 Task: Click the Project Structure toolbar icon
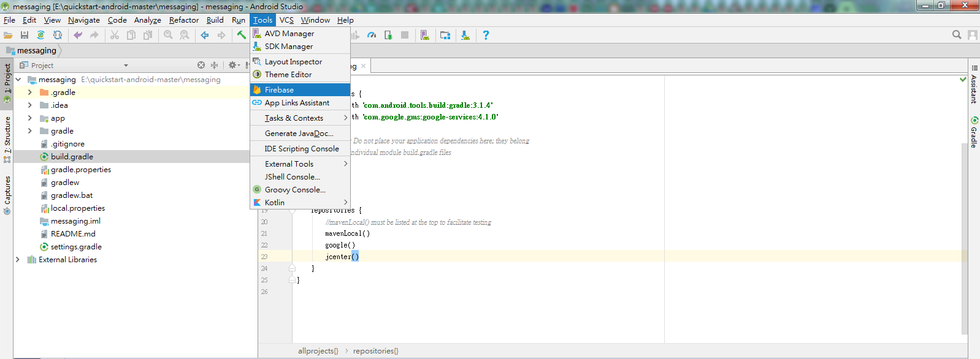pyautogui.click(x=445, y=36)
